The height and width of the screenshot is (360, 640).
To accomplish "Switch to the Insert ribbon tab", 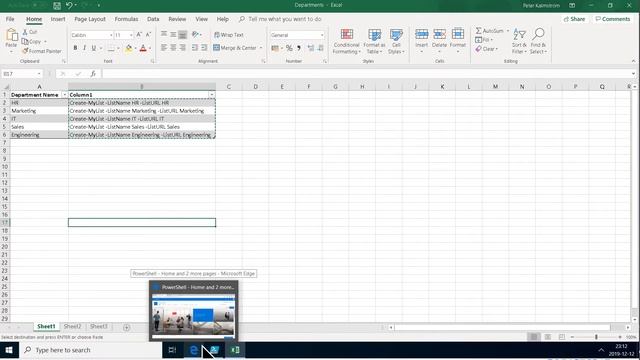I will 58,19.
